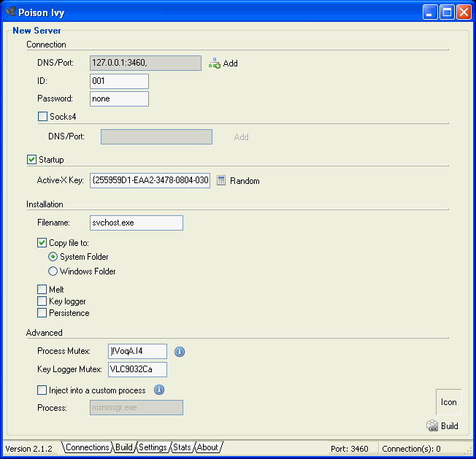Click the Random Active-X key generator icon
The width and height of the screenshot is (476, 459).
221,180
